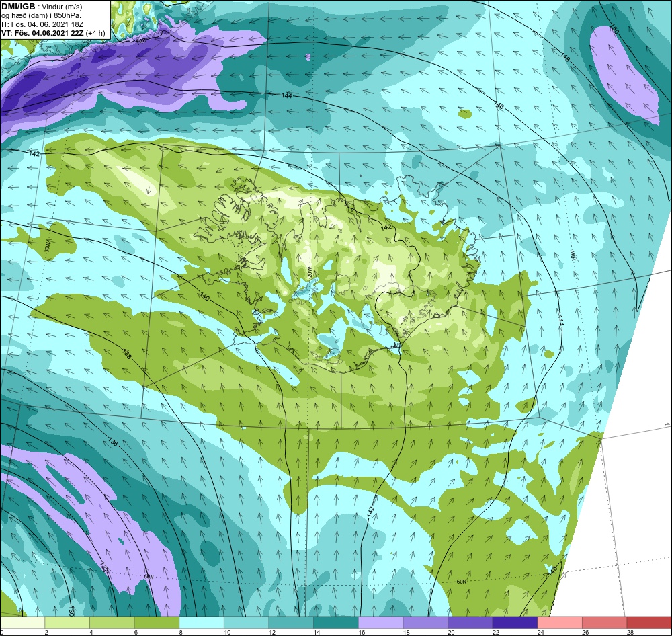
Task: Click the '24' tick label on the color scale
Action: coord(541,632)
